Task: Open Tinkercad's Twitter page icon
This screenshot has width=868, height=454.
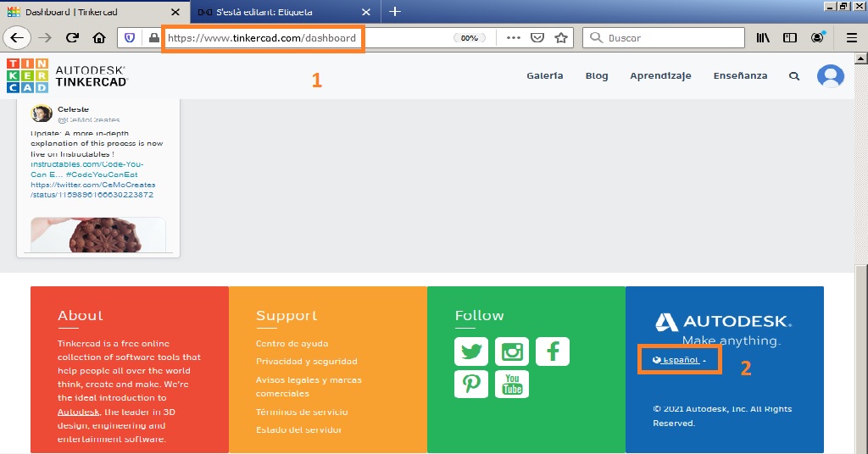Action: (x=471, y=352)
